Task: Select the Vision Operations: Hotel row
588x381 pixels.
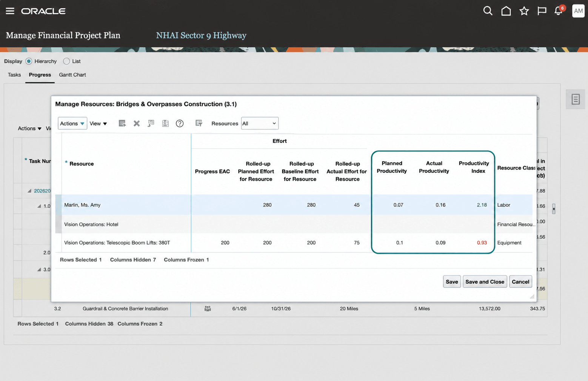Action: (294, 224)
